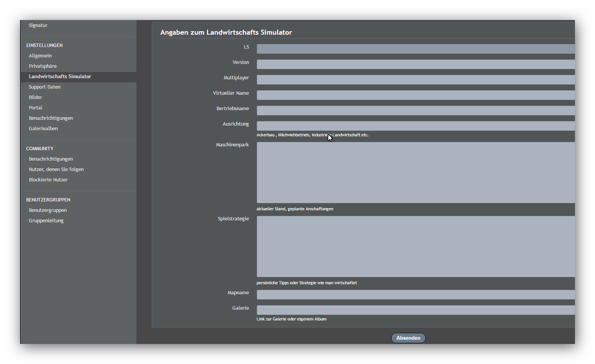This screenshot has width=595, height=364.
Task: Focus the Spielstrategie text area
Action: tap(415, 247)
